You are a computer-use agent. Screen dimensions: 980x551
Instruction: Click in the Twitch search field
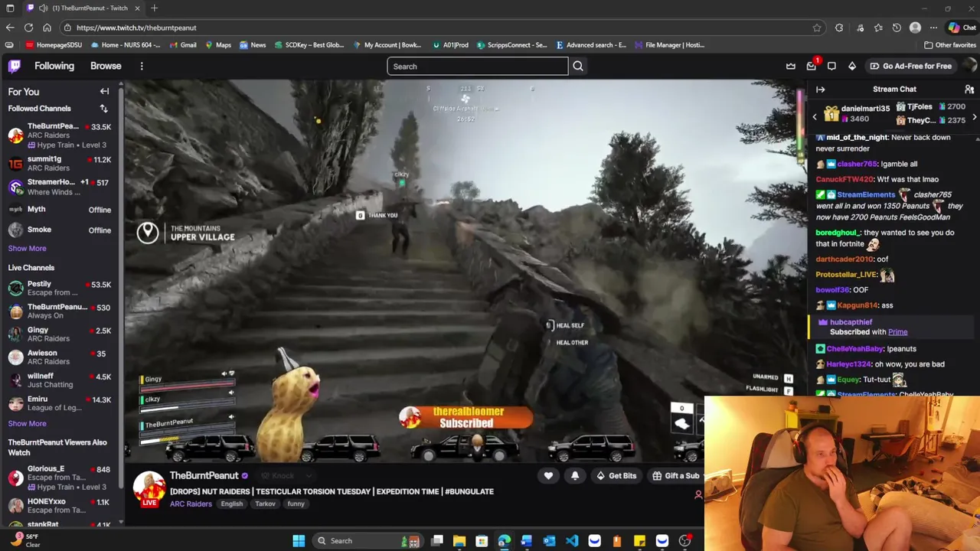(x=478, y=67)
